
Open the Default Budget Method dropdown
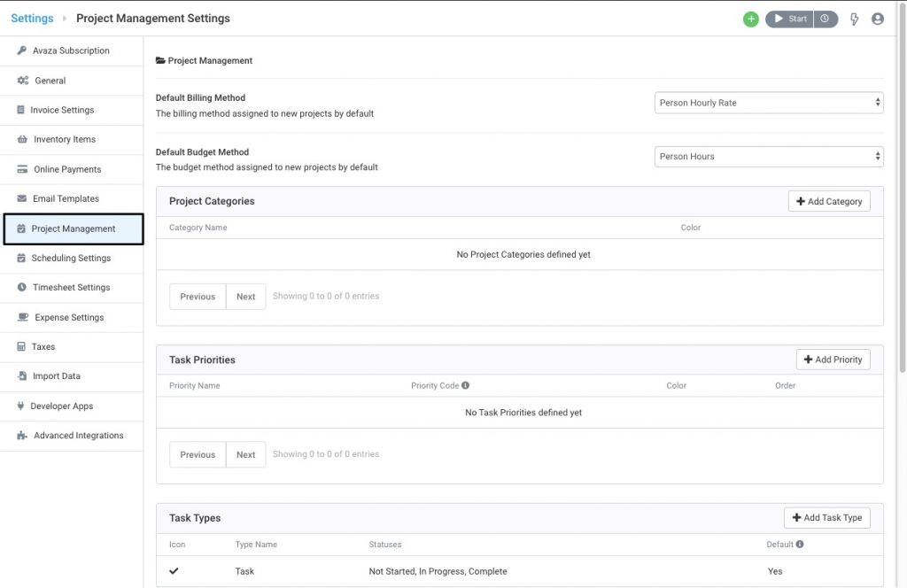[767, 156]
